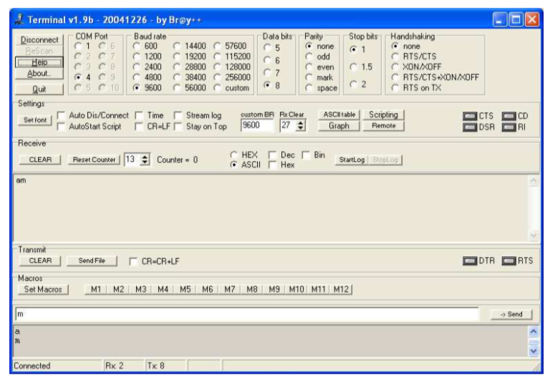Image resolution: width=550 pixels, height=381 pixels.
Task: Open the About dialog
Action: pos(39,74)
